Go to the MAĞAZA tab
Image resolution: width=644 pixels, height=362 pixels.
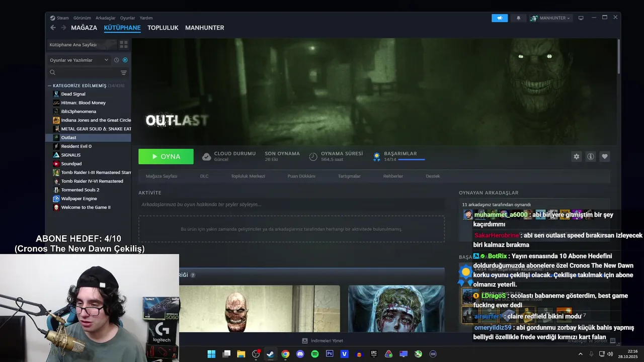84,28
